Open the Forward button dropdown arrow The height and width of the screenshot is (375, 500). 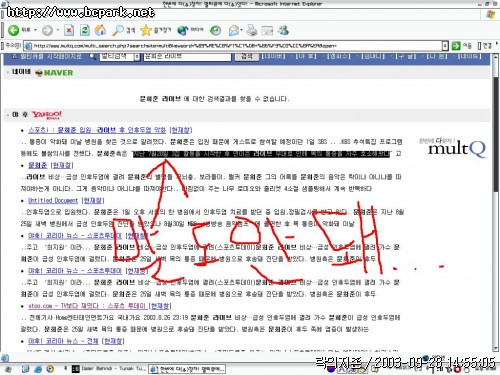click(x=58, y=30)
